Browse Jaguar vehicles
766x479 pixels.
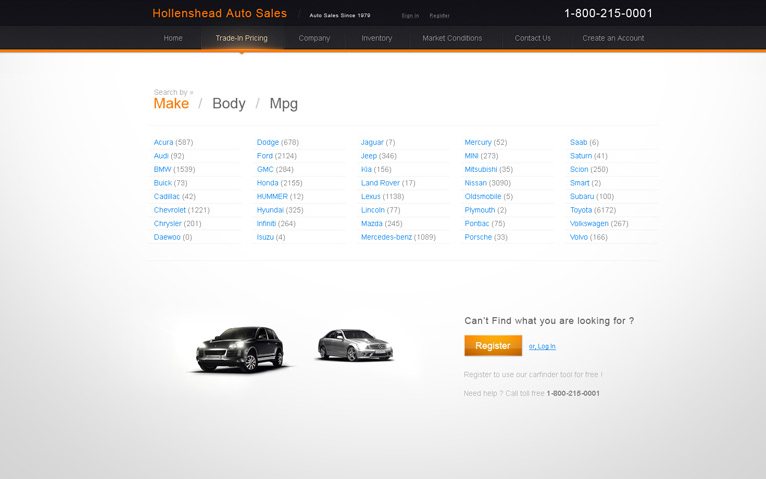click(x=372, y=142)
